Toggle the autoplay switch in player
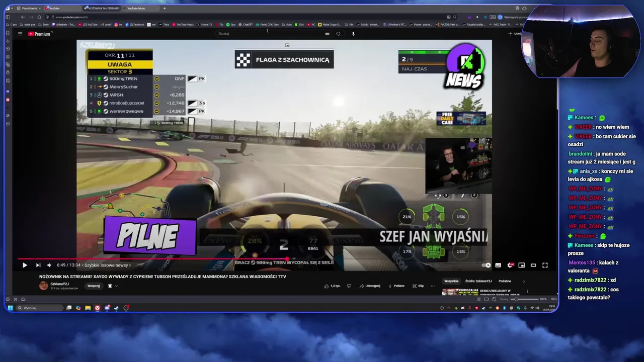The height and width of the screenshot is (362, 644). (487, 265)
